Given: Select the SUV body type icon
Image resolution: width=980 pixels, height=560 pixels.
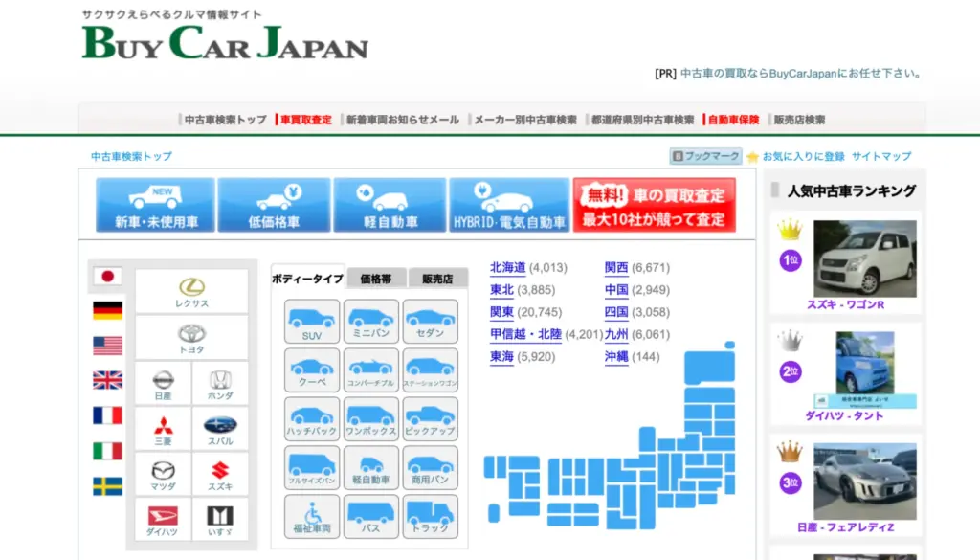Looking at the screenshot, I should [x=311, y=319].
